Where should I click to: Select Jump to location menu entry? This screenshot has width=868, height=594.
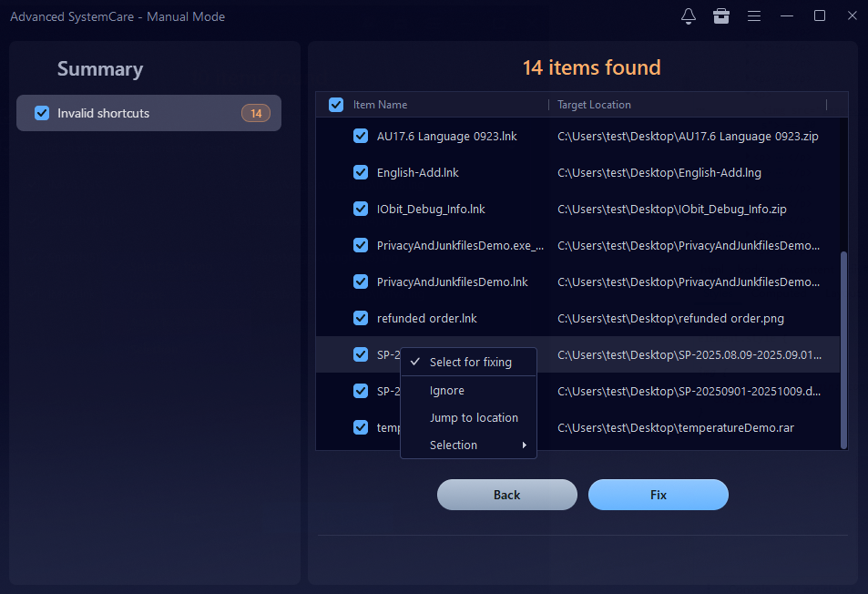[474, 417]
